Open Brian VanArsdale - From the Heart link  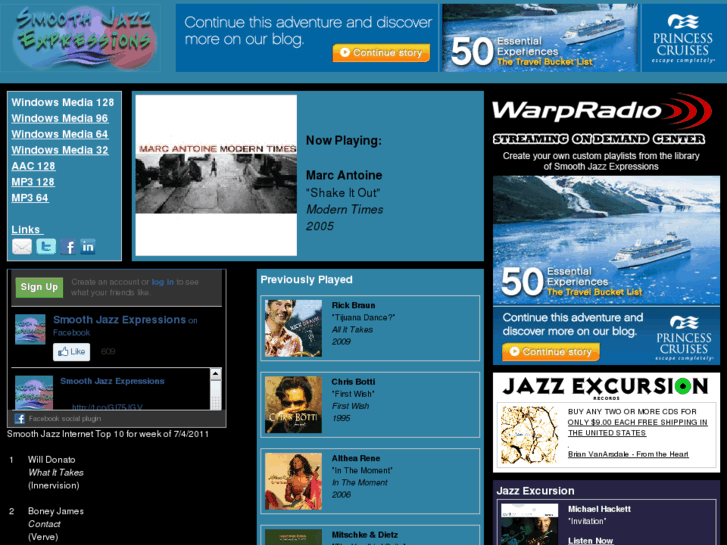pos(628,454)
